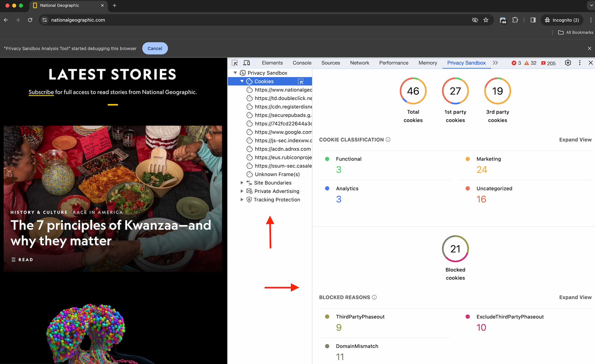Bookmark this page with star icon
The image size is (595, 364).
click(x=486, y=20)
